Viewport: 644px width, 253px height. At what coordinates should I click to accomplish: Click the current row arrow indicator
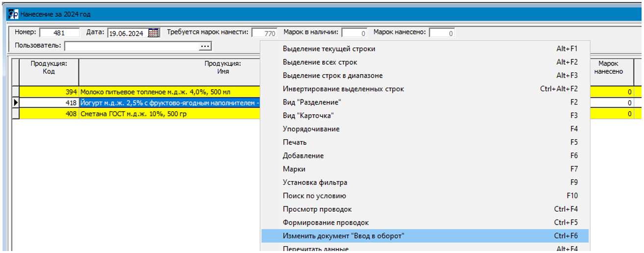click(16, 103)
